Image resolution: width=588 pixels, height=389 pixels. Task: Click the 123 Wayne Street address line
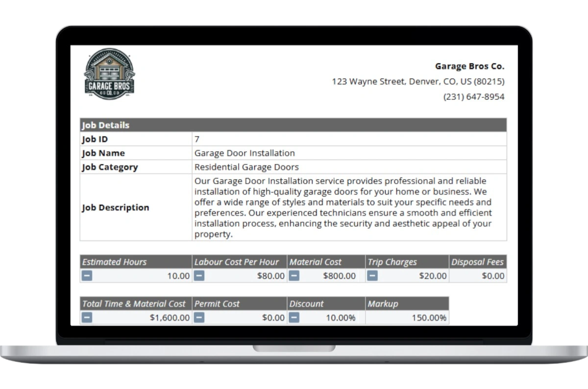(x=417, y=81)
